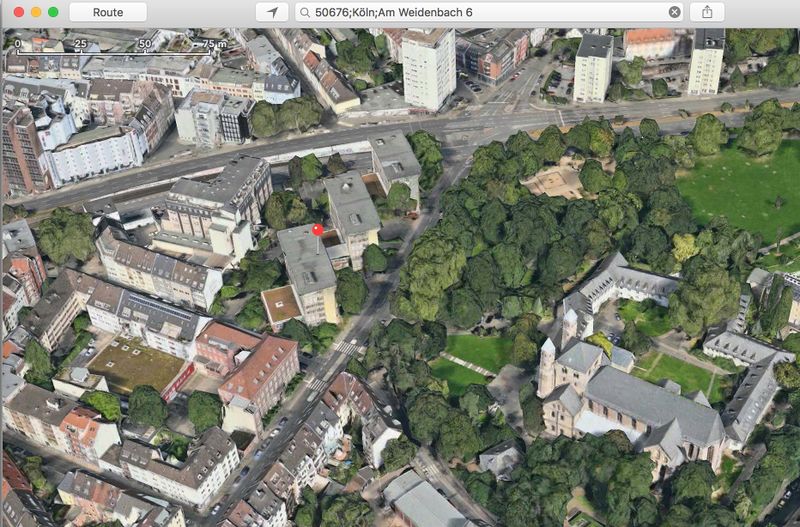Edit the address "50676;Köln;Am Weidenbach 6"

click(393, 12)
